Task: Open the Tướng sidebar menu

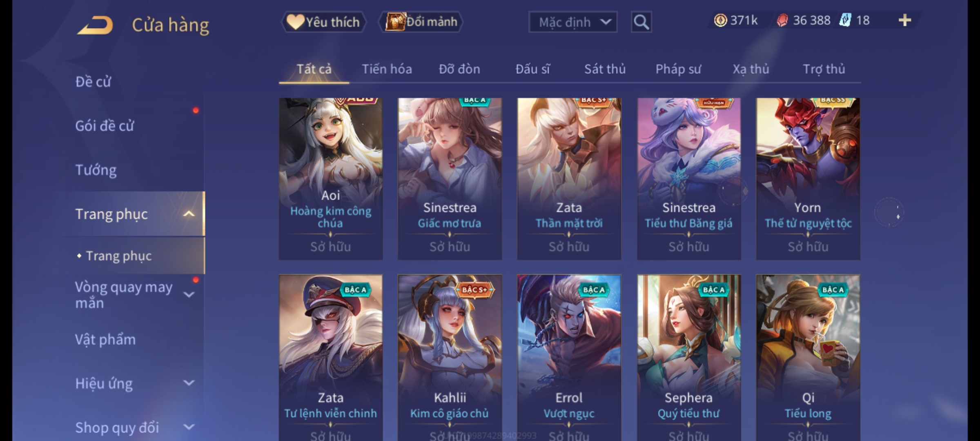Action: tap(96, 170)
